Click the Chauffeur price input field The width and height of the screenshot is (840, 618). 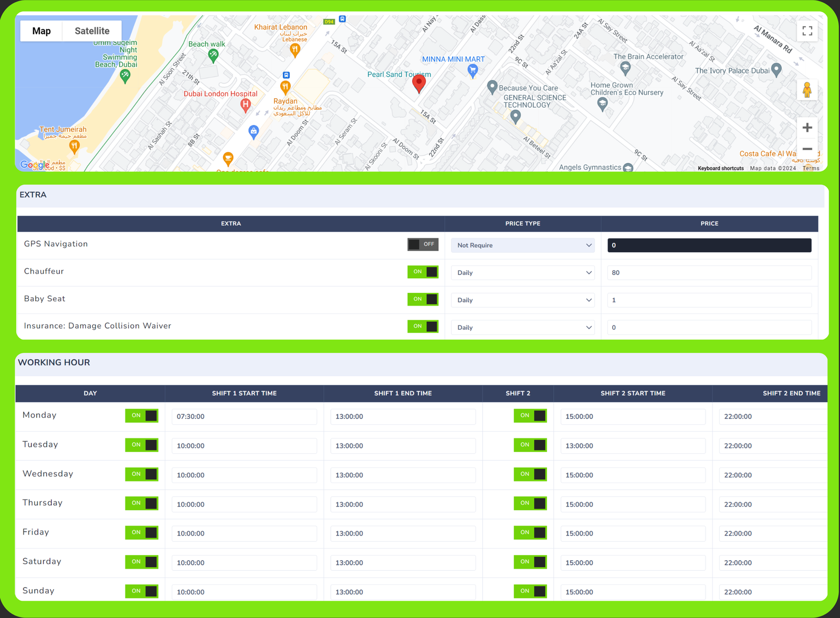click(x=709, y=273)
